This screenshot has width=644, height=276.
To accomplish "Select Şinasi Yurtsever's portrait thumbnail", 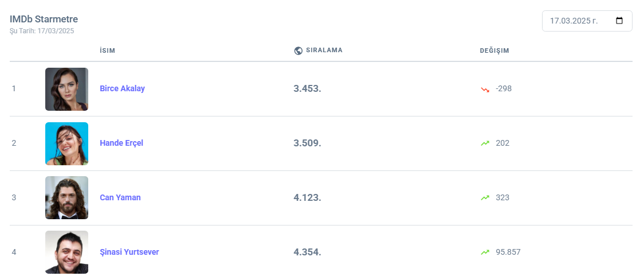I will click(x=66, y=252).
